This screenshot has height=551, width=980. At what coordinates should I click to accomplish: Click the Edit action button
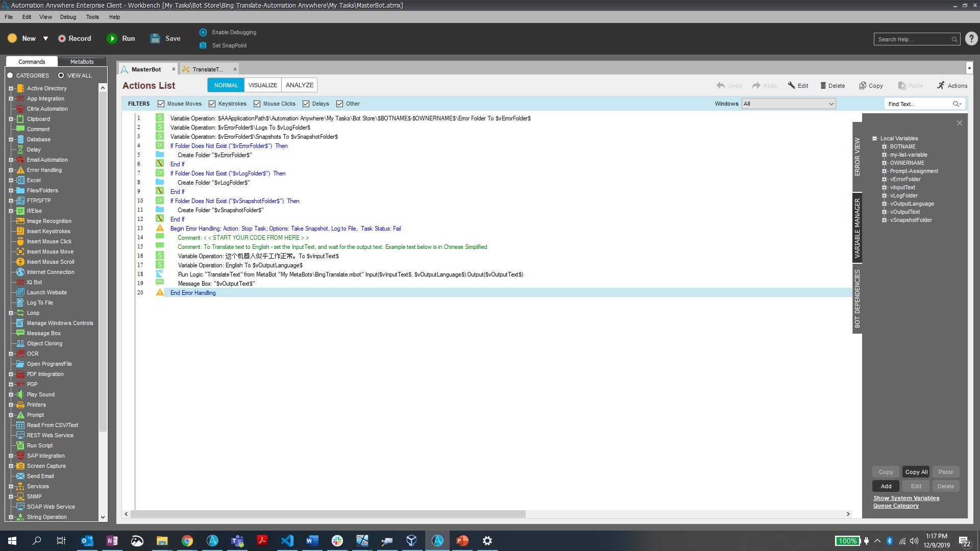pos(798,86)
